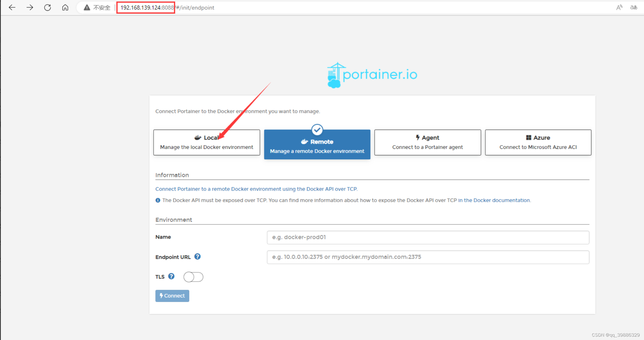Open the Docker documentation link
This screenshot has width=644, height=340.
[494, 200]
